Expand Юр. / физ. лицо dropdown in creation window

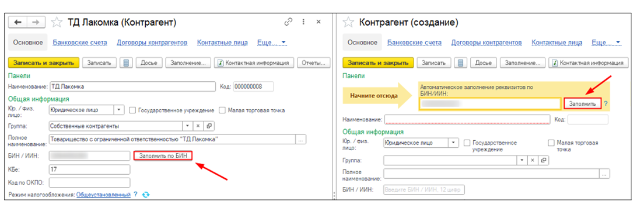(x=453, y=143)
